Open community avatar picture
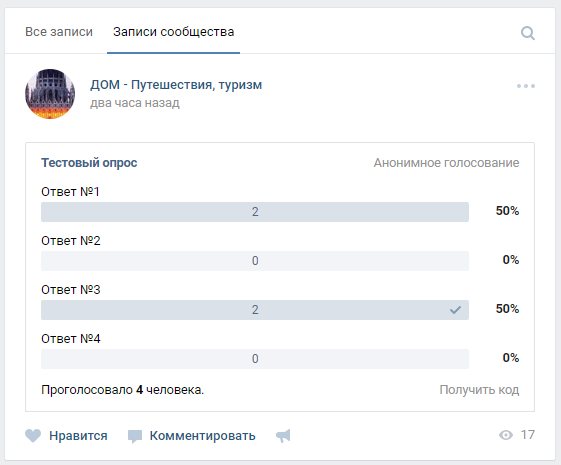 [x=50, y=94]
